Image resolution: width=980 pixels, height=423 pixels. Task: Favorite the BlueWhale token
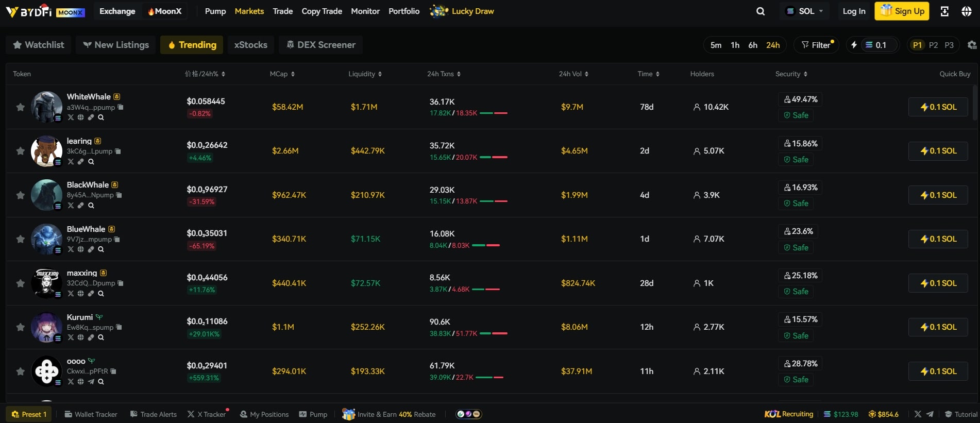(x=20, y=239)
